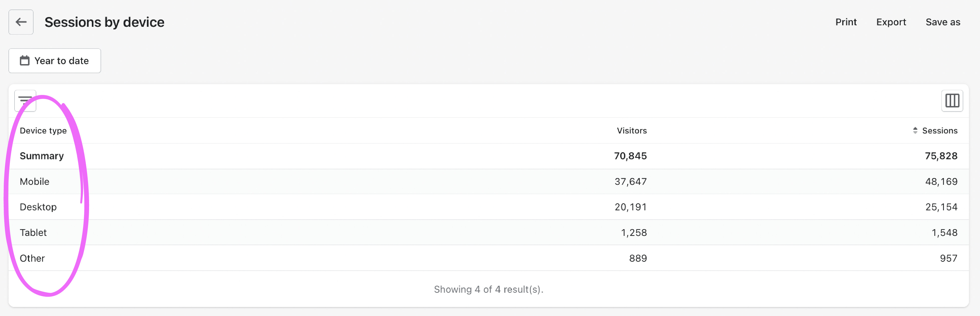Viewport: 980px width, 316px height.
Task: Click the Device type column header
Action: pyautogui.click(x=43, y=131)
